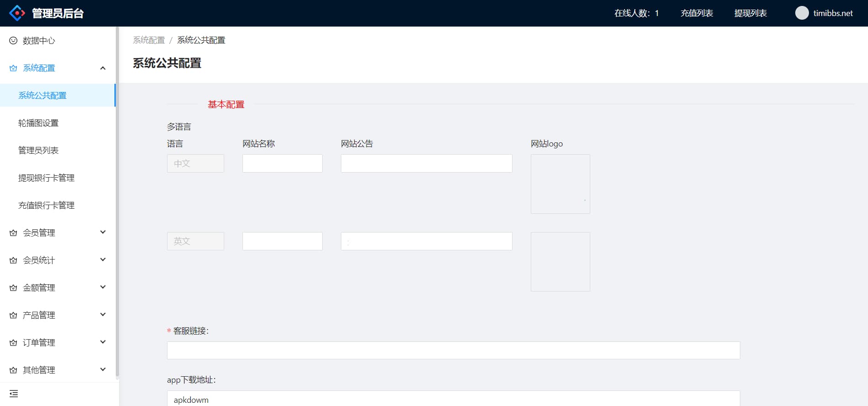868x406 pixels.
Task: Go to 提现银行卡管理 page
Action: pos(46,178)
